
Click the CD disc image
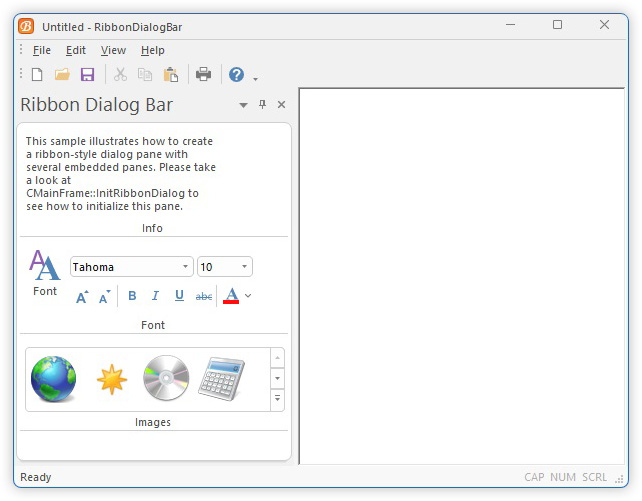coord(166,379)
